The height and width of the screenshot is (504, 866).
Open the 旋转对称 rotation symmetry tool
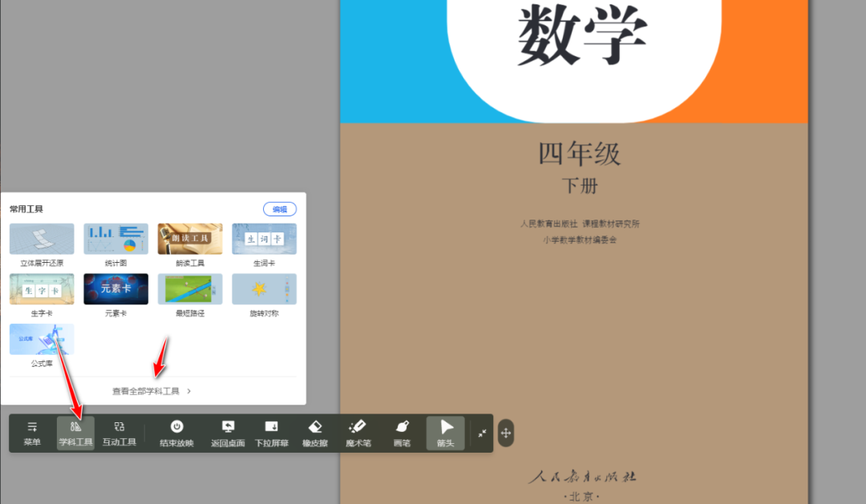click(264, 296)
